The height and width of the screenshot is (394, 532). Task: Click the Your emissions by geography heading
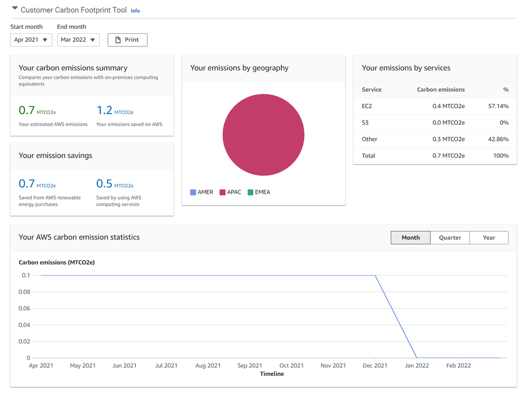click(x=239, y=68)
